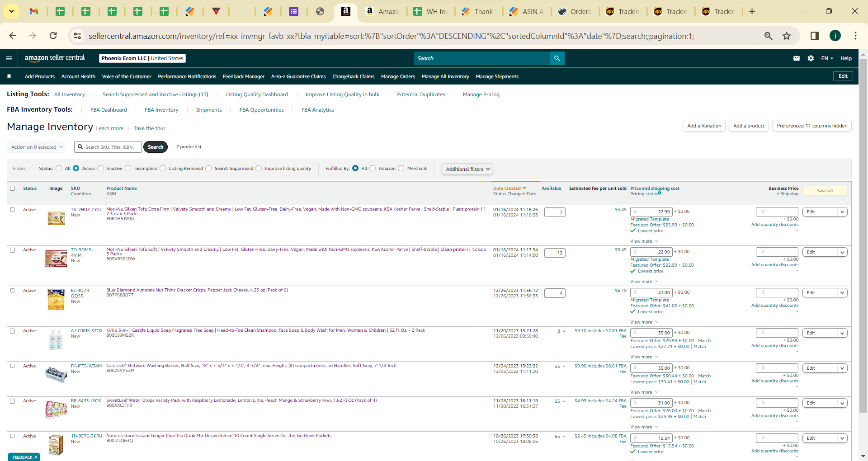This screenshot has width=868, height=461.
Task: Go back with the browser back arrow
Action: 13,36
